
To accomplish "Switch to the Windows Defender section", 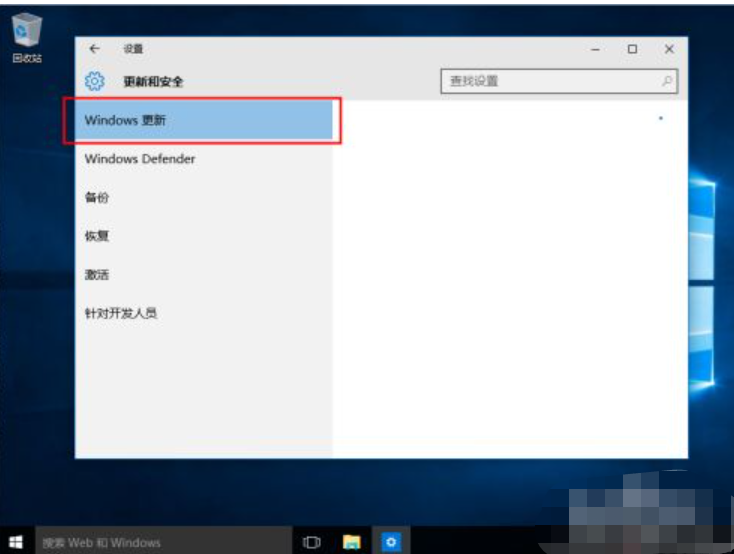I will [140, 159].
